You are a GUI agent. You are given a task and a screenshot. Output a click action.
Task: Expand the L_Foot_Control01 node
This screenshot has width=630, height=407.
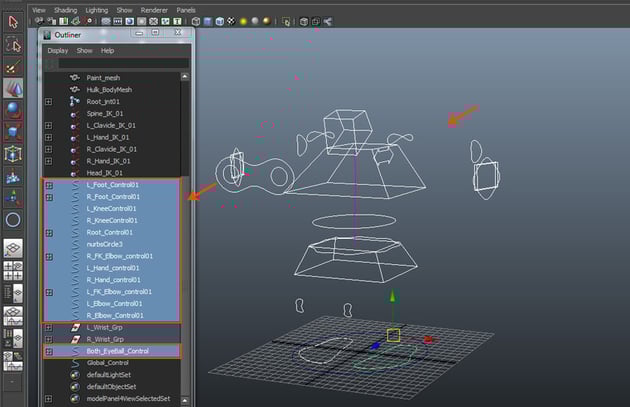tap(48, 185)
